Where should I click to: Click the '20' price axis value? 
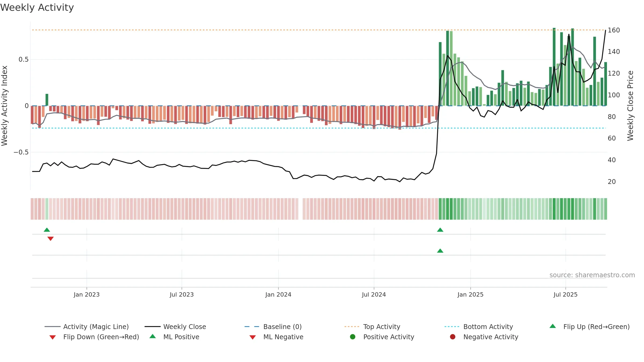click(612, 182)
